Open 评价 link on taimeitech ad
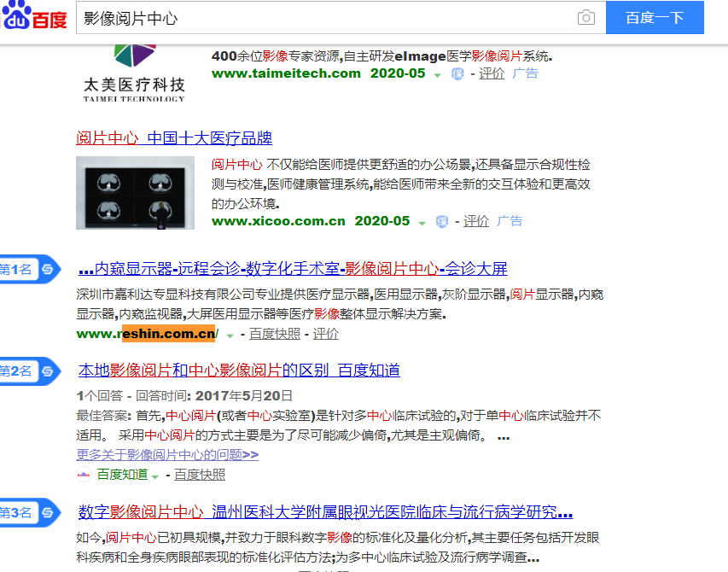Viewport: 728px width, 572px height. coord(492,73)
